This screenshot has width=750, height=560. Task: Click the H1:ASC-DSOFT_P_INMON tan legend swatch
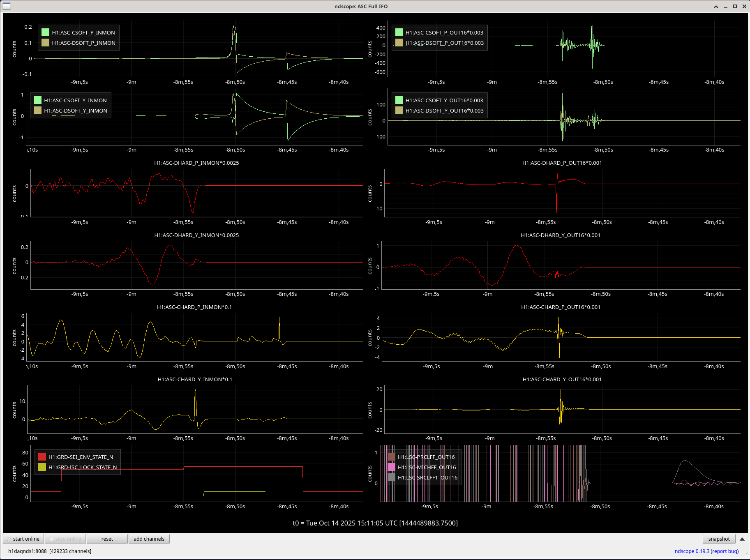pyautogui.click(x=45, y=43)
